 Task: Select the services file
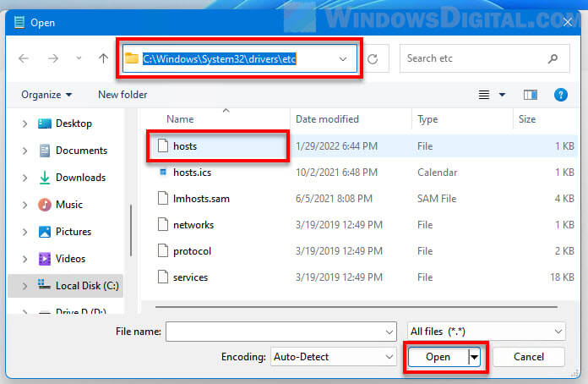(x=190, y=277)
